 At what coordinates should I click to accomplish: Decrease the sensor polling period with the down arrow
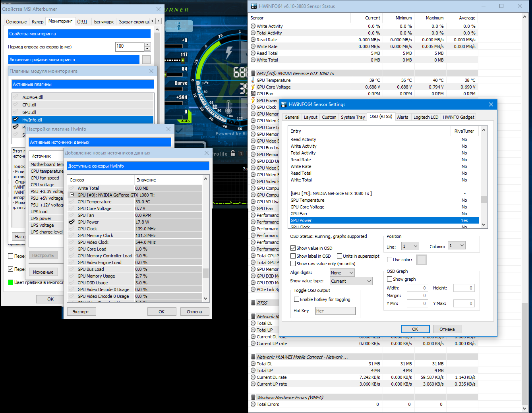pos(147,49)
